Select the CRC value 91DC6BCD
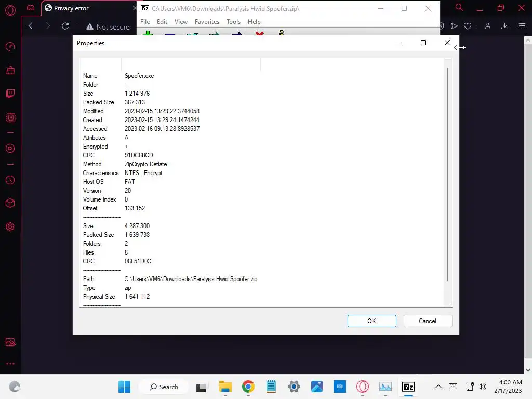Viewport: 532px width, 399px height. 139,155
